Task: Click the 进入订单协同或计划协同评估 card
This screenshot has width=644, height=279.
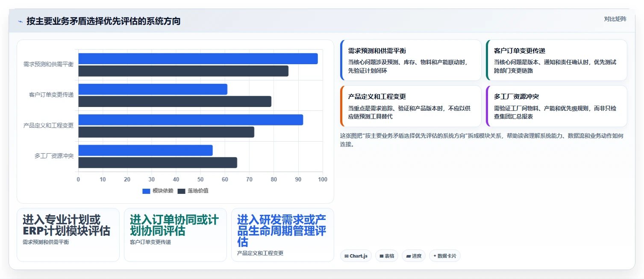Action: click(x=175, y=235)
